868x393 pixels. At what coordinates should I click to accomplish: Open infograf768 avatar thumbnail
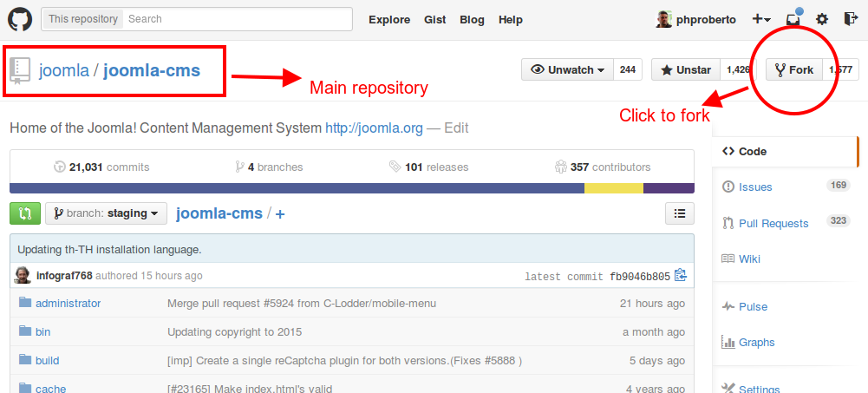(x=23, y=275)
